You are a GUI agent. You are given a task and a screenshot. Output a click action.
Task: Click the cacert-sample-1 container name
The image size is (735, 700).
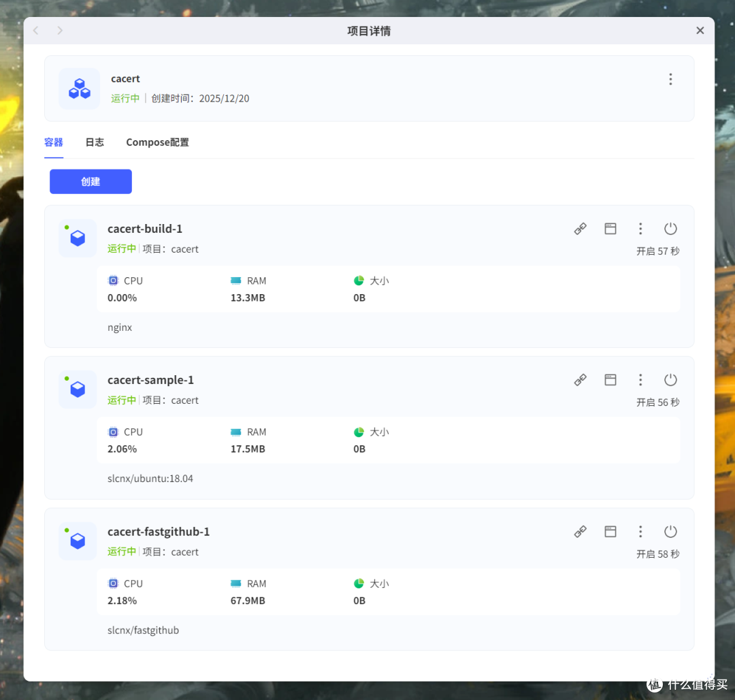[x=150, y=380]
